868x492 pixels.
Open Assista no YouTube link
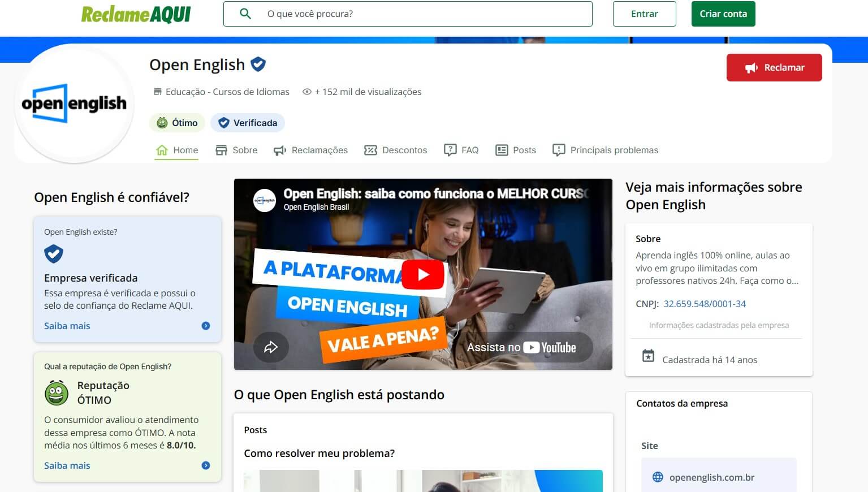coord(521,347)
